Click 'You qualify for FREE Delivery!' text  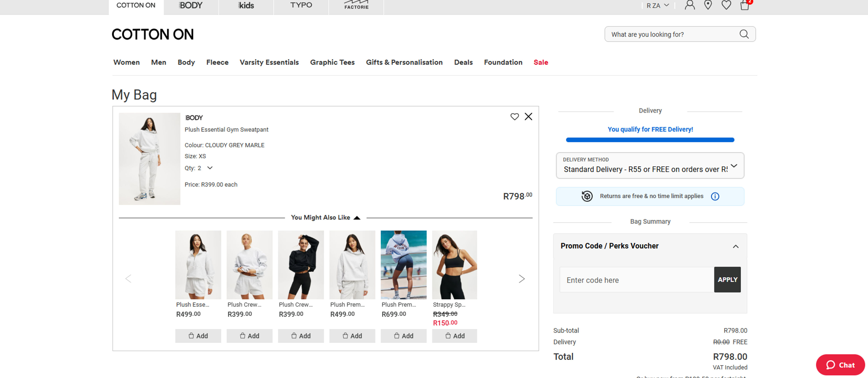pos(650,129)
